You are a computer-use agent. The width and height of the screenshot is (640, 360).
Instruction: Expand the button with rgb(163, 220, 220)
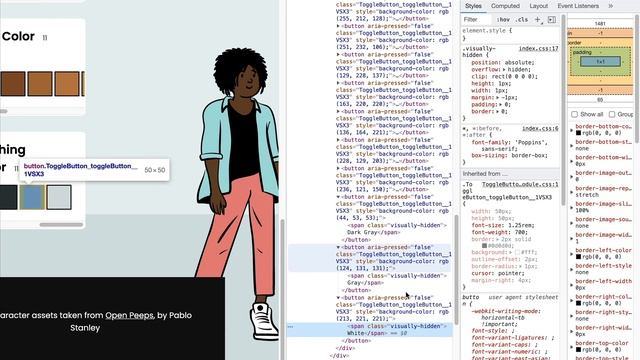tap(338, 83)
